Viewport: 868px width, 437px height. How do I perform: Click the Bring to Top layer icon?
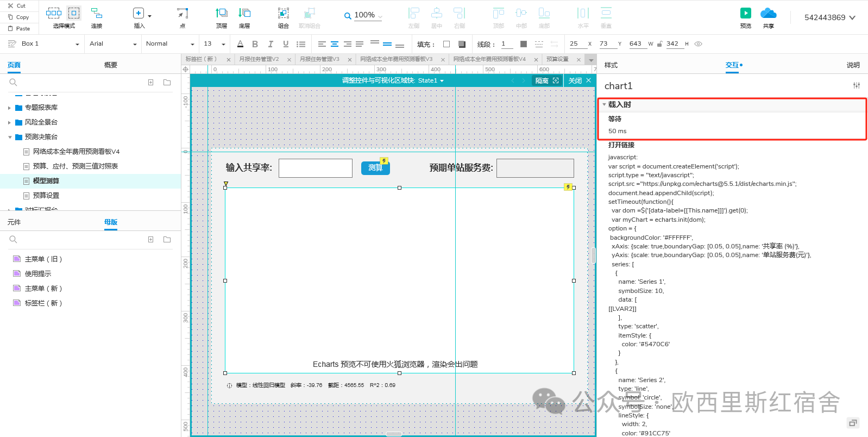tap(222, 13)
